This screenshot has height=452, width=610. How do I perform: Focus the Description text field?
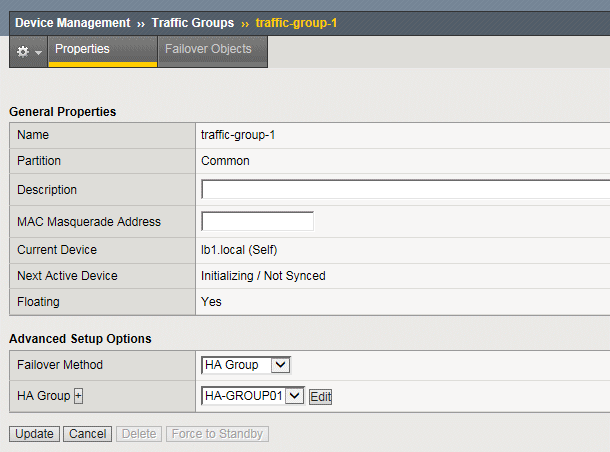[405, 190]
